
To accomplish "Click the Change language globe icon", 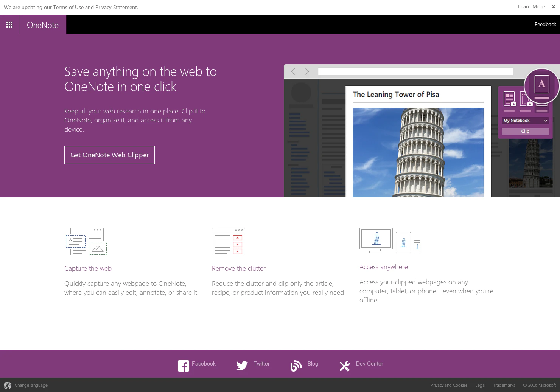I will [x=8, y=385].
